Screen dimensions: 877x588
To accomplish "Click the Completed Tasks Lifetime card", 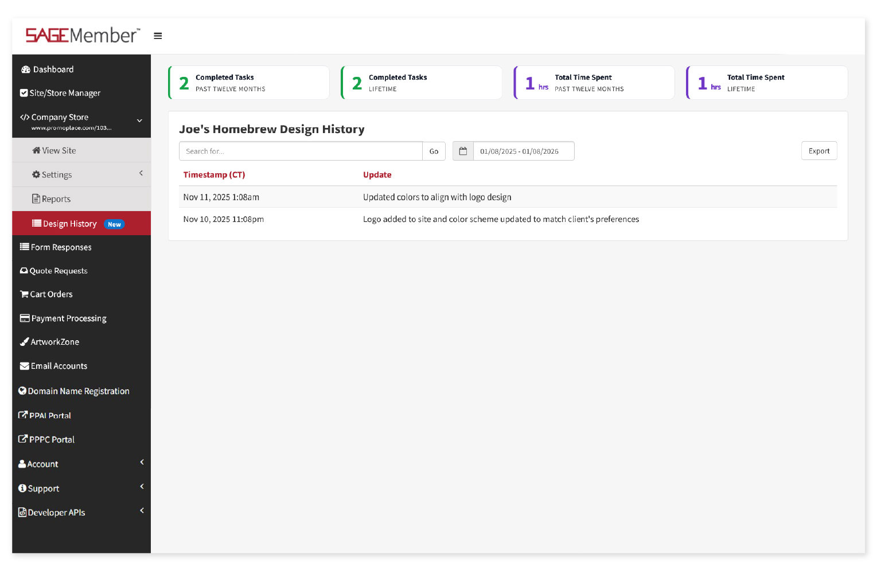I will pyautogui.click(x=422, y=83).
